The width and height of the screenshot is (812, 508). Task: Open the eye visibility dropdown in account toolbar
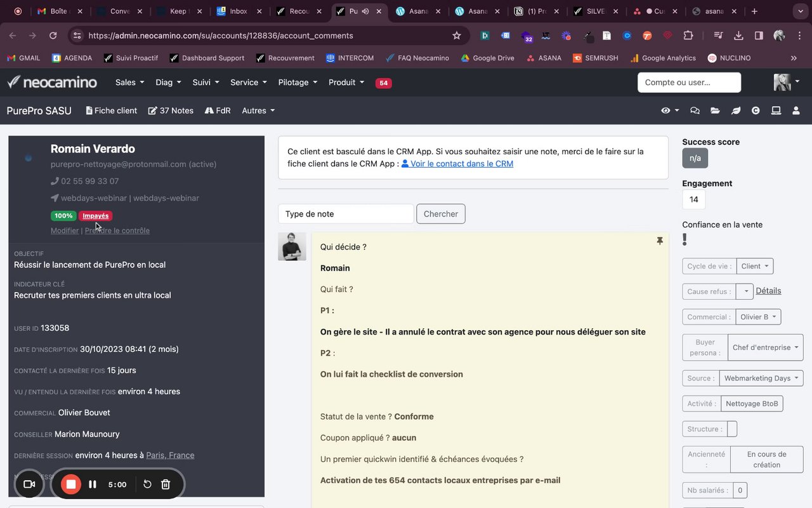tap(670, 110)
